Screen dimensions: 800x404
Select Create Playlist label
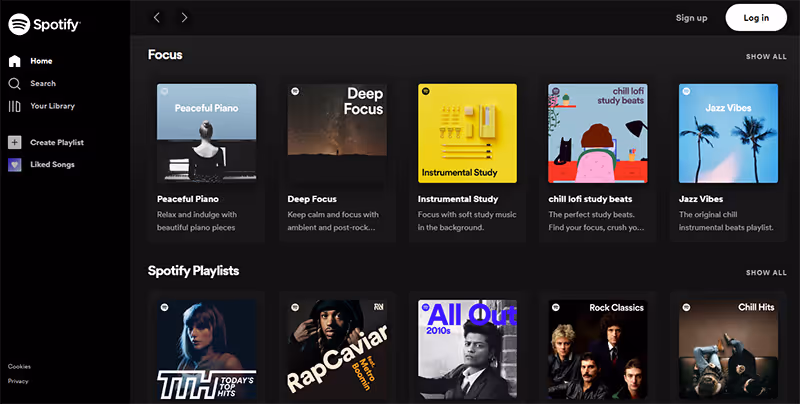[57, 142]
